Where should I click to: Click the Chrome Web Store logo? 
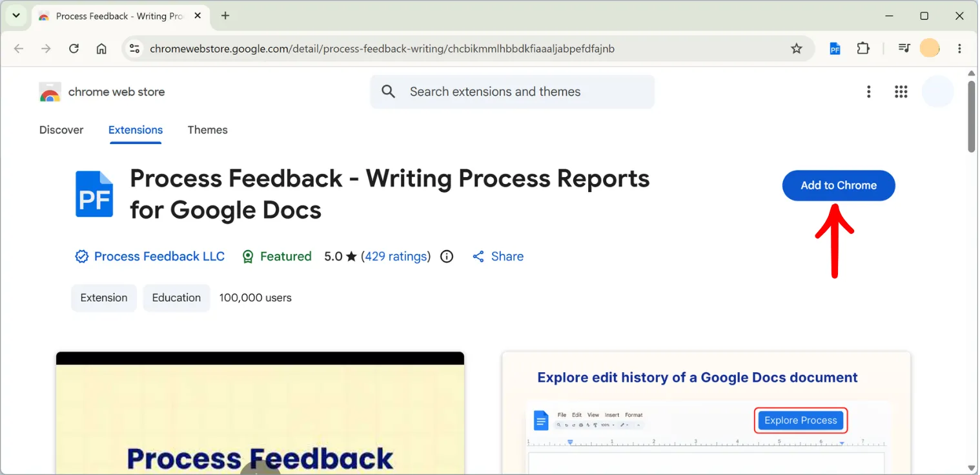50,92
